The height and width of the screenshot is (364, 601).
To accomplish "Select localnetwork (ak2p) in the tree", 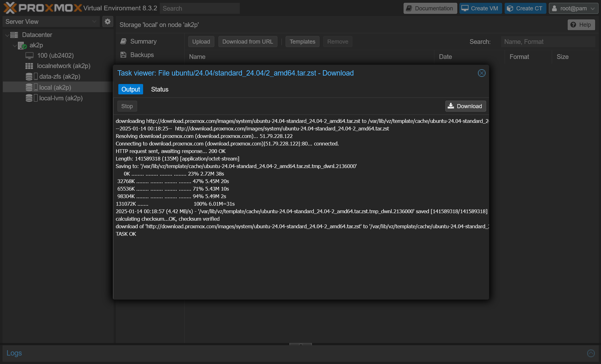I will pos(64,66).
